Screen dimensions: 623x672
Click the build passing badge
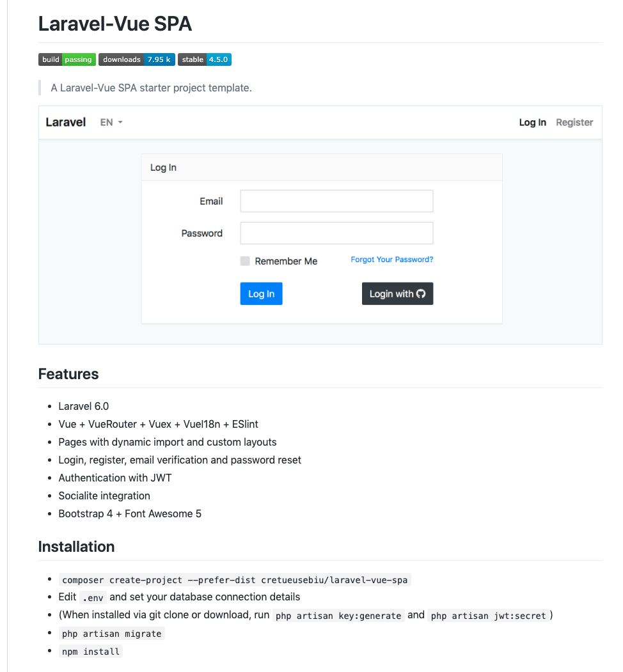[x=67, y=59]
